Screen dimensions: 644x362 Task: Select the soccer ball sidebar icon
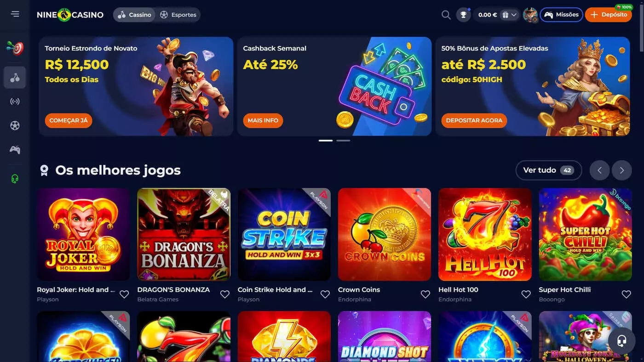(15, 125)
